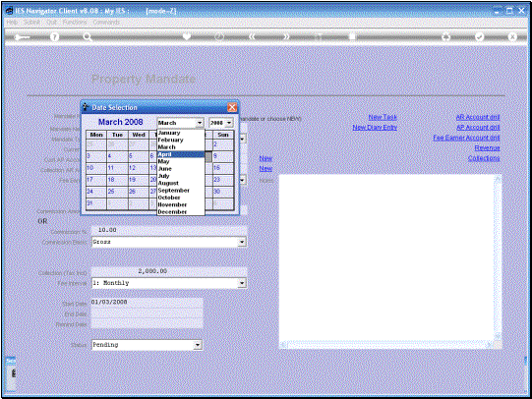Close the Date Selection dialog

232,107
